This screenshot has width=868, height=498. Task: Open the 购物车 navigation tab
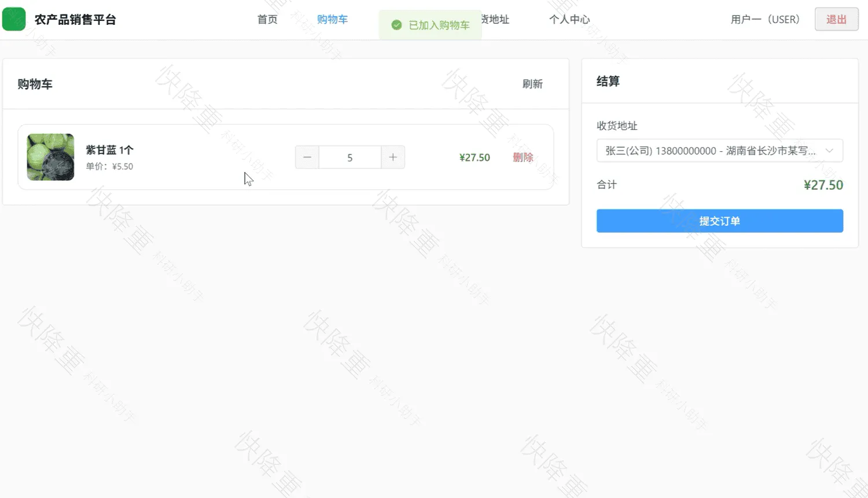click(x=332, y=20)
